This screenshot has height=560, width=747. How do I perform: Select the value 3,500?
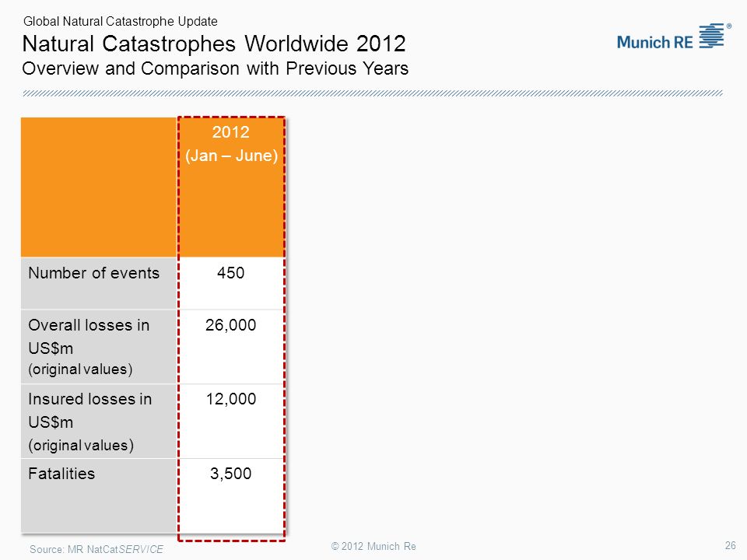tap(230, 474)
